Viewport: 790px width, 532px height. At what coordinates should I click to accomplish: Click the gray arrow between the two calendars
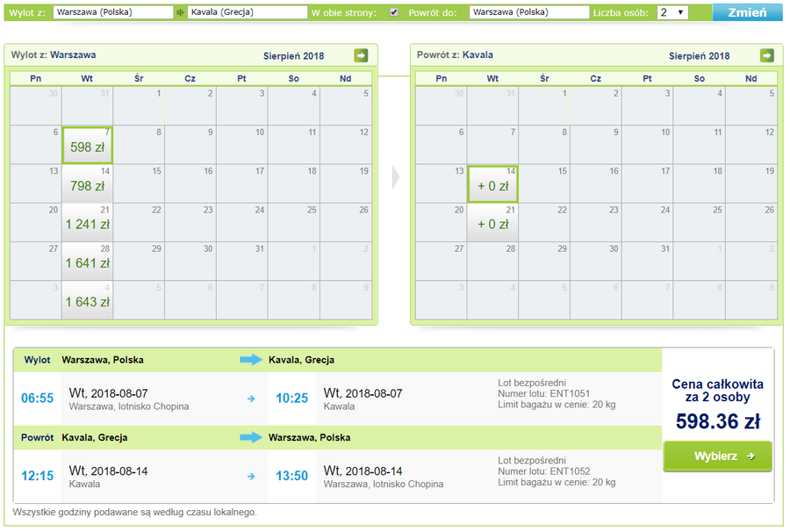pyautogui.click(x=396, y=176)
